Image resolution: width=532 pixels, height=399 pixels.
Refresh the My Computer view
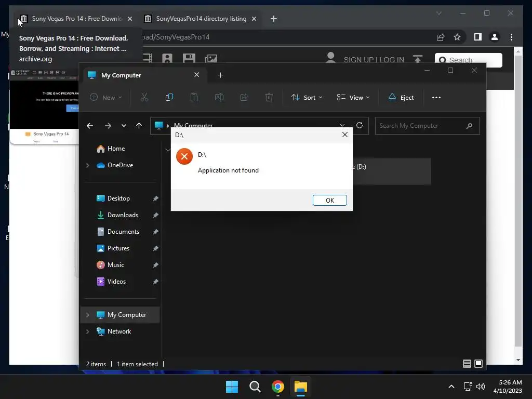click(x=360, y=125)
